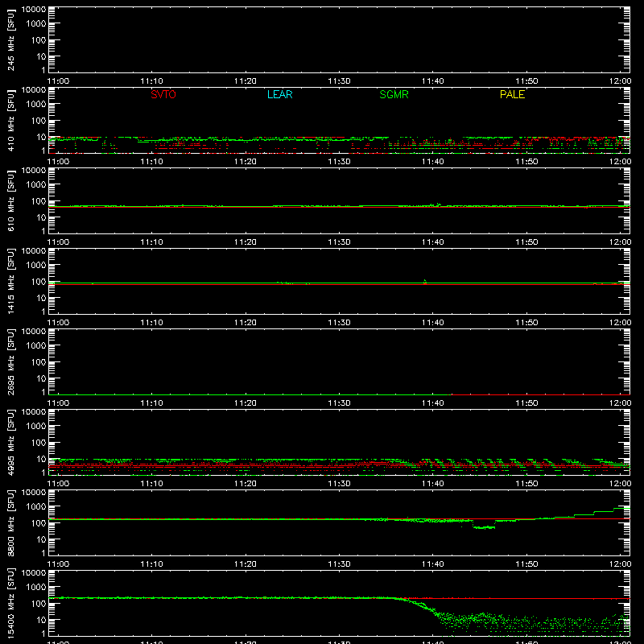Screen dimensions: 644x644
Task: Click 11:00 time label under 245 MHz panel
Action: coord(58,81)
